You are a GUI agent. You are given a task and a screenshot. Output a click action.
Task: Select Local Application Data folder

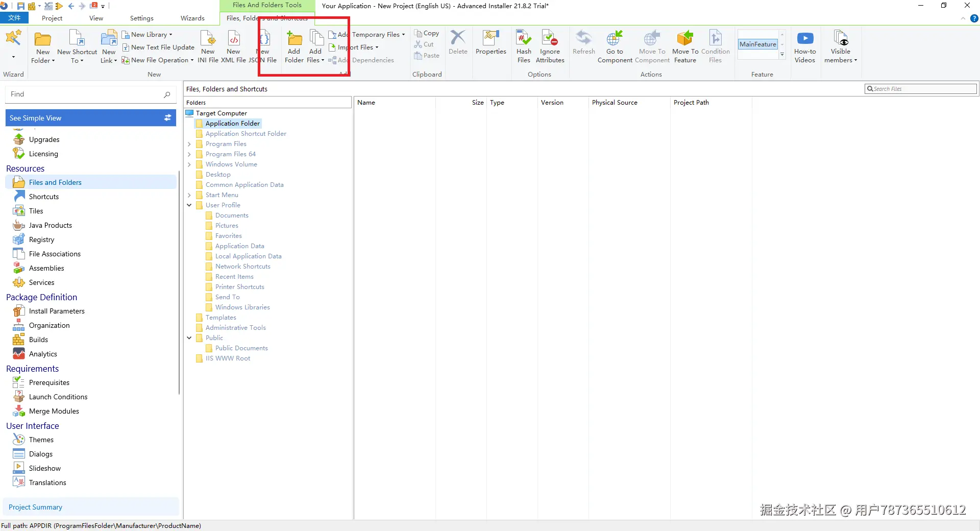[x=248, y=256]
